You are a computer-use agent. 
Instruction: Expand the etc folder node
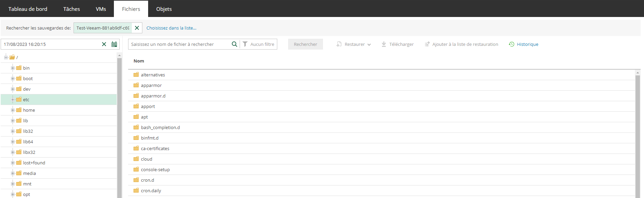pyautogui.click(x=13, y=100)
